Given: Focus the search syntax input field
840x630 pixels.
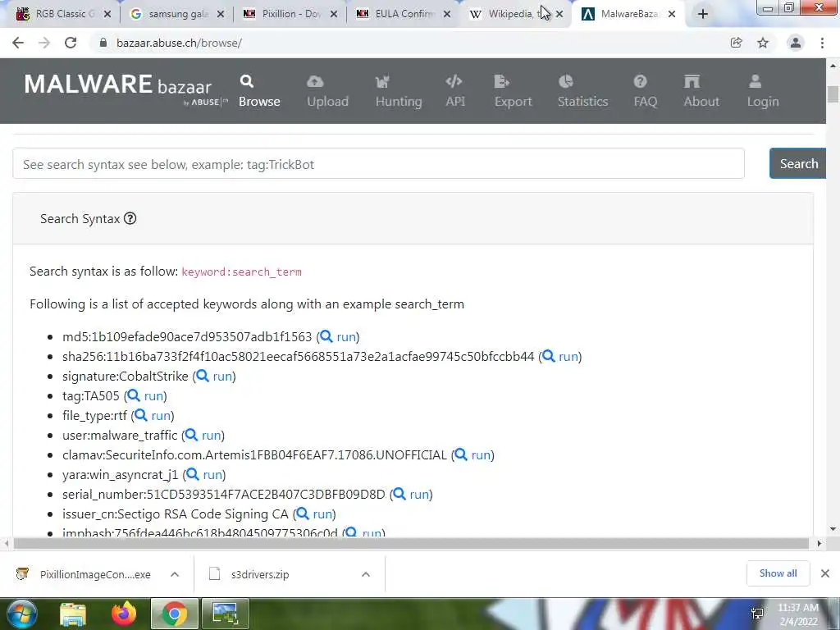Looking at the screenshot, I should tap(378, 163).
